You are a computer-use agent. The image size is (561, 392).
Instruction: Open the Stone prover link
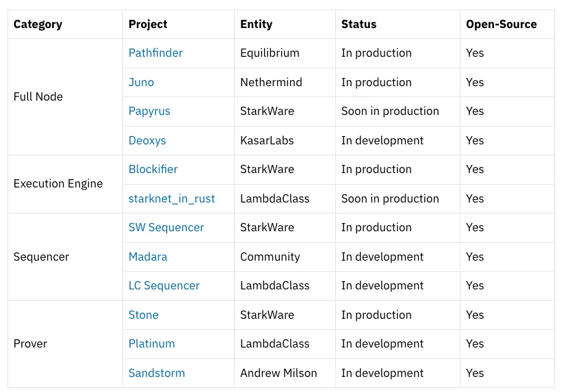pyautogui.click(x=143, y=315)
